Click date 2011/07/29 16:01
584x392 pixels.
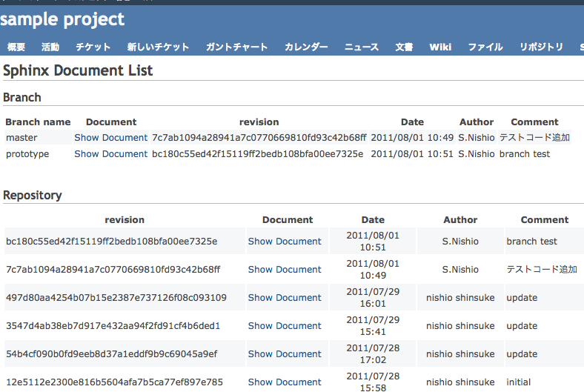373,298
